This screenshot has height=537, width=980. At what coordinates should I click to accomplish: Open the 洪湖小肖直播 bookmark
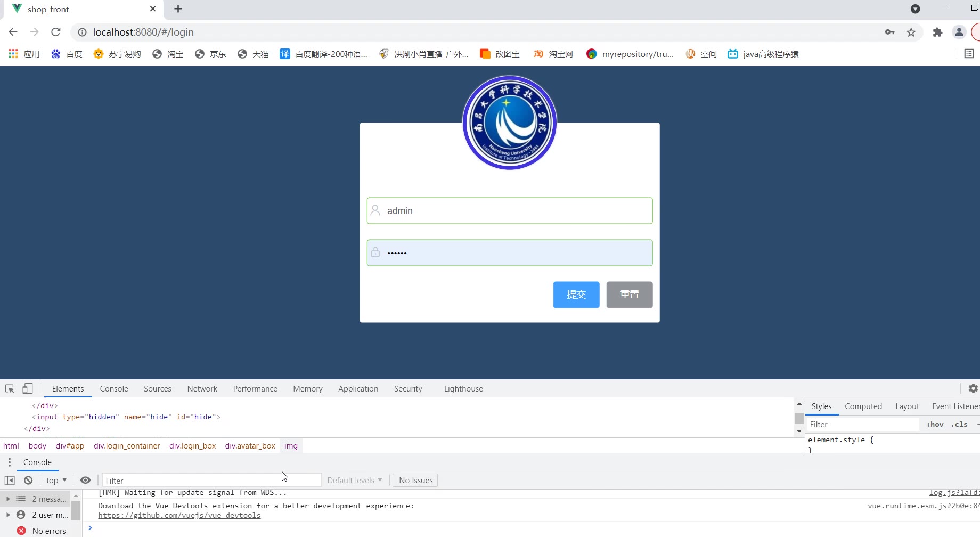tap(424, 54)
